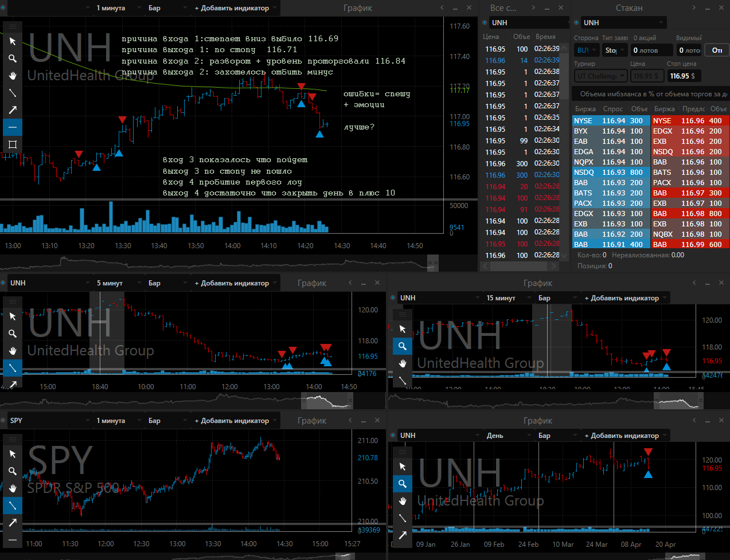This screenshot has height=560, width=730.
Task: Choose the arrow tool in the UNH День chart
Action: point(403,535)
